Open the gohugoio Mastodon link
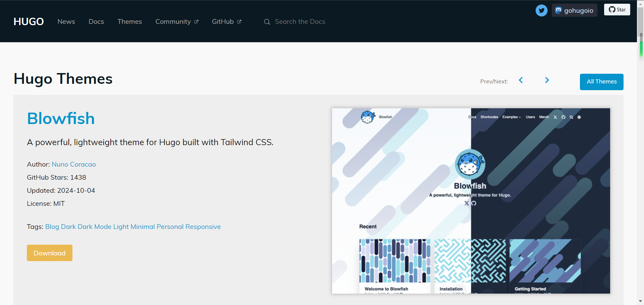This screenshot has width=644, height=305. (574, 10)
